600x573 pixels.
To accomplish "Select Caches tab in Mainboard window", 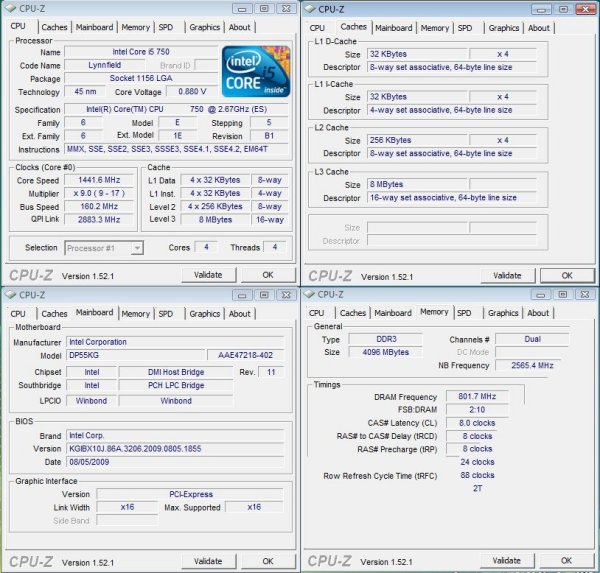I will 54,313.
